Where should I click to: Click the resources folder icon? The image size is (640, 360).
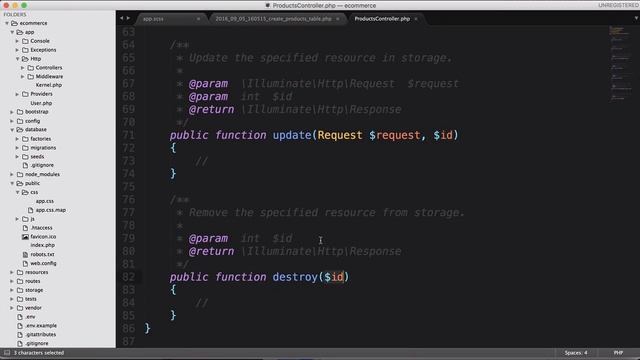pos(20,272)
